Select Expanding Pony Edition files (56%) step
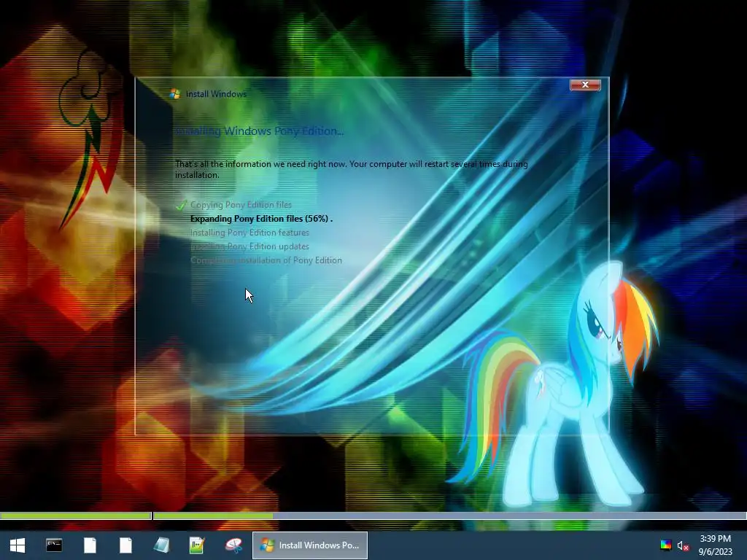Screen dimensions: 747x560 click(261, 219)
